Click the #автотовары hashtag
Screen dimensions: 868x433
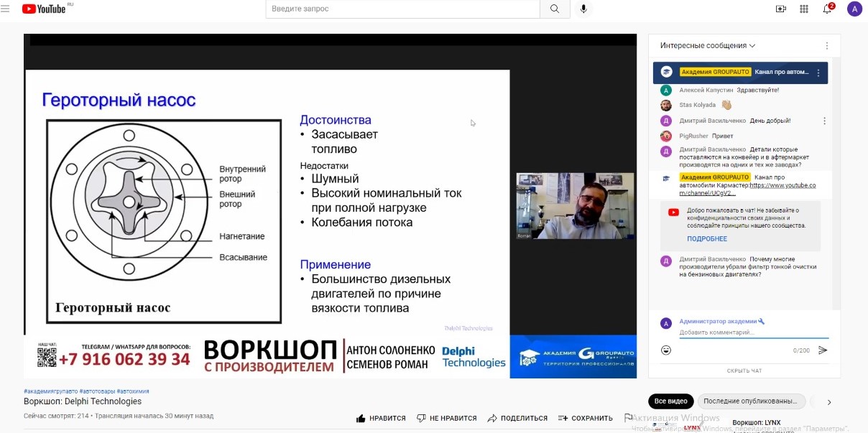click(x=97, y=391)
